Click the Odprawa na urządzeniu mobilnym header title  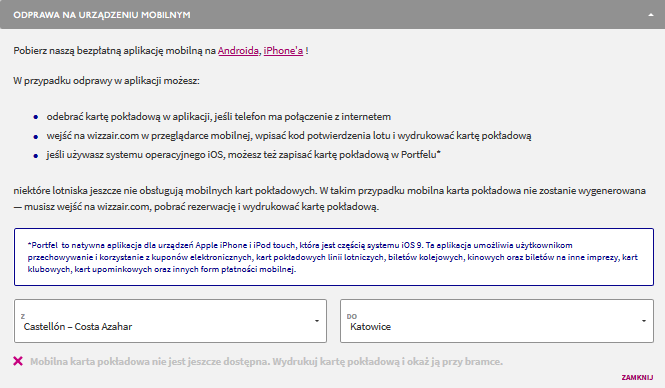[102, 15]
